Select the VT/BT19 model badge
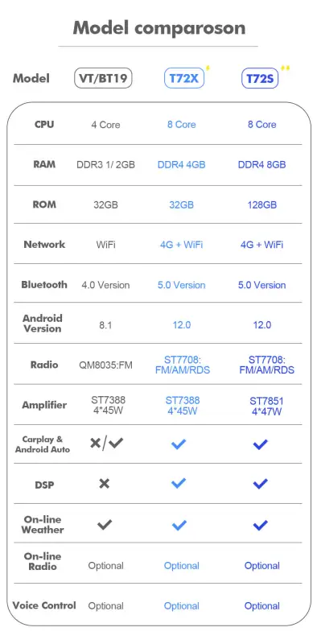 click(x=103, y=78)
